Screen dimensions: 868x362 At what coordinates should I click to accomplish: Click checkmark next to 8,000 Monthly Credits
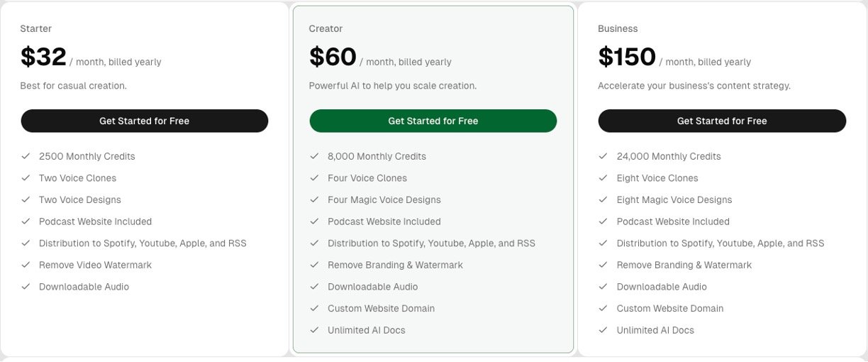(x=314, y=156)
